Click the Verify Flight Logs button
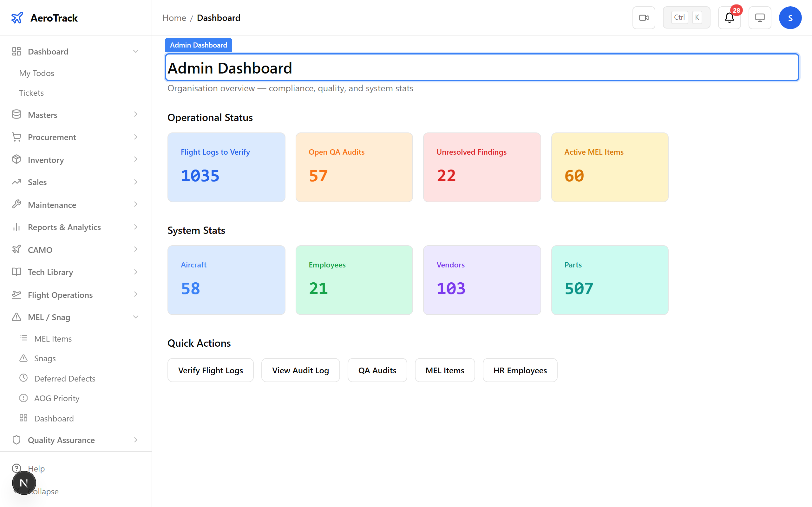812x507 pixels. click(x=210, y=370)
